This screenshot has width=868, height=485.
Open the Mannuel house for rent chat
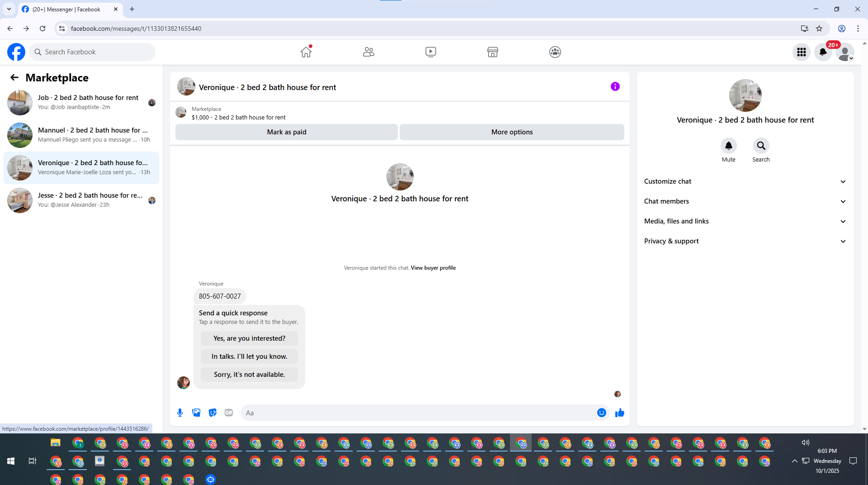click(81, 135)
